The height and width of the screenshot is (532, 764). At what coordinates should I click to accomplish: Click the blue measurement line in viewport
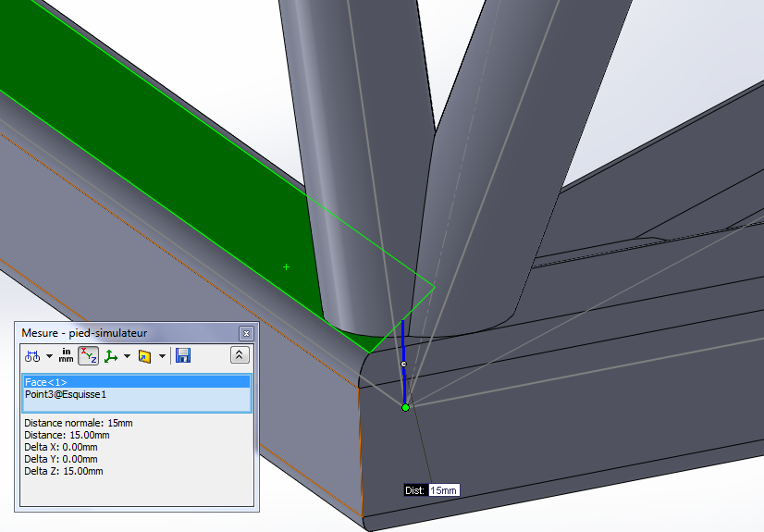click(x=403, y=363)
